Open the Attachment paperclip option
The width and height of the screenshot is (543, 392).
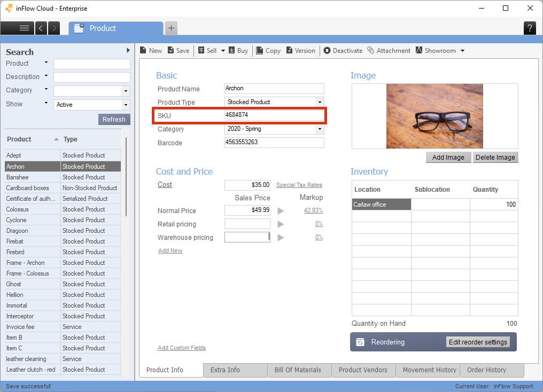(x=389, y=51)
